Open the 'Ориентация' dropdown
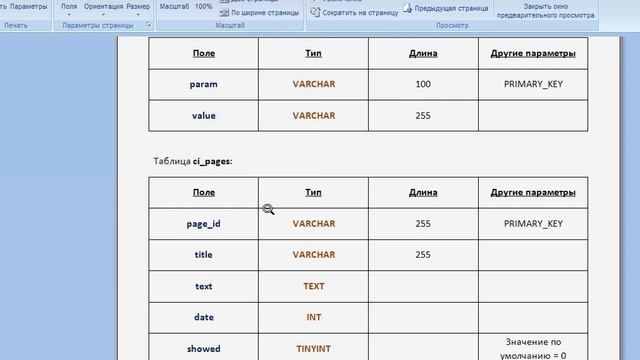 (103, 9)
